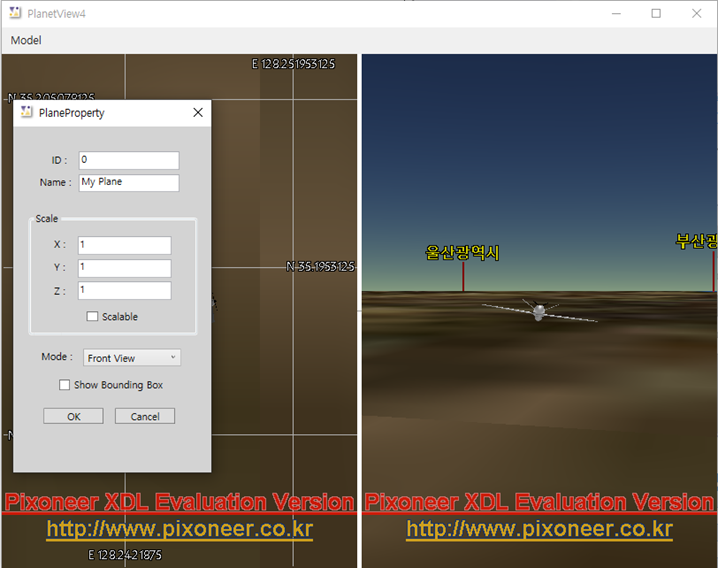Enable the Scalable checkbox
This screenshot has height=568, width=718.
point(92,317)
